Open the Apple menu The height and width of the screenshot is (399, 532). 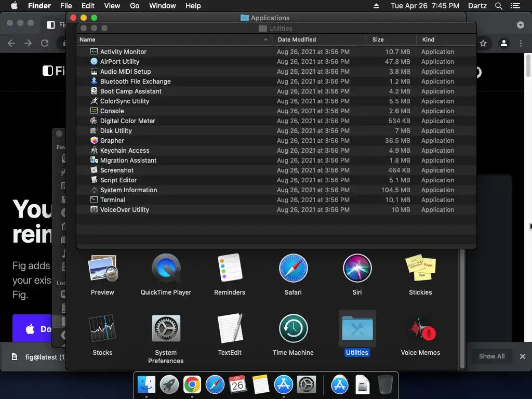(14, 6)
